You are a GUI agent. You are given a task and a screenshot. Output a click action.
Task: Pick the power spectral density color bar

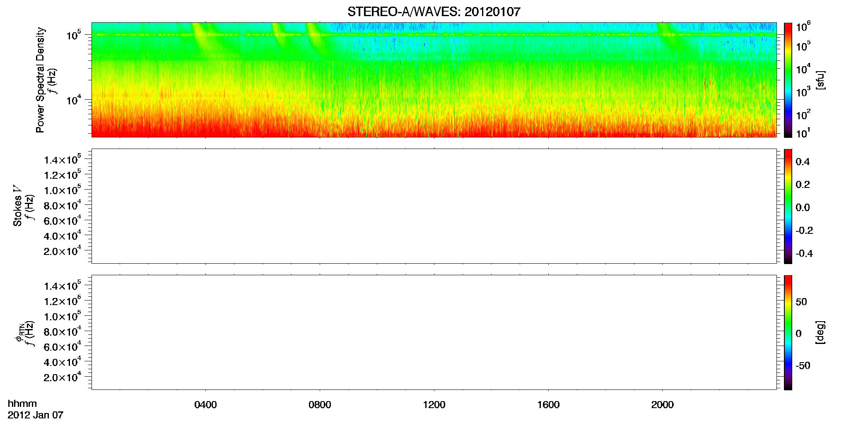[x=788, y=80]
